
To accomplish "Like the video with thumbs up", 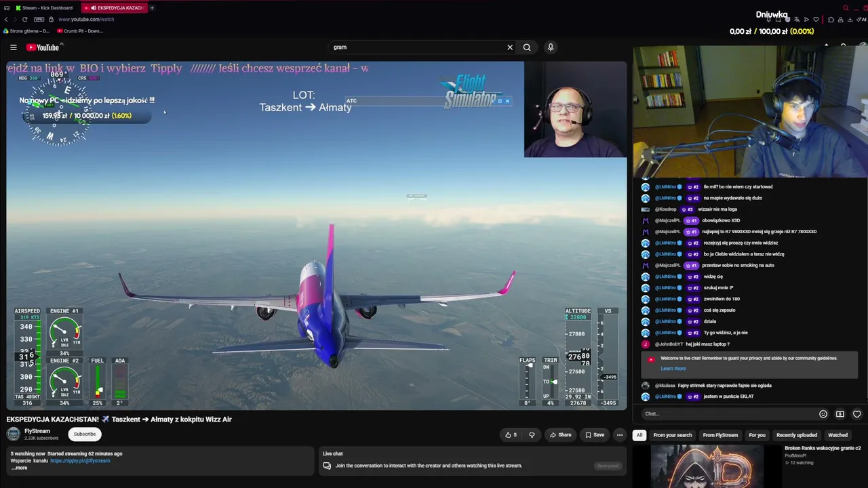I will point(511,435).
